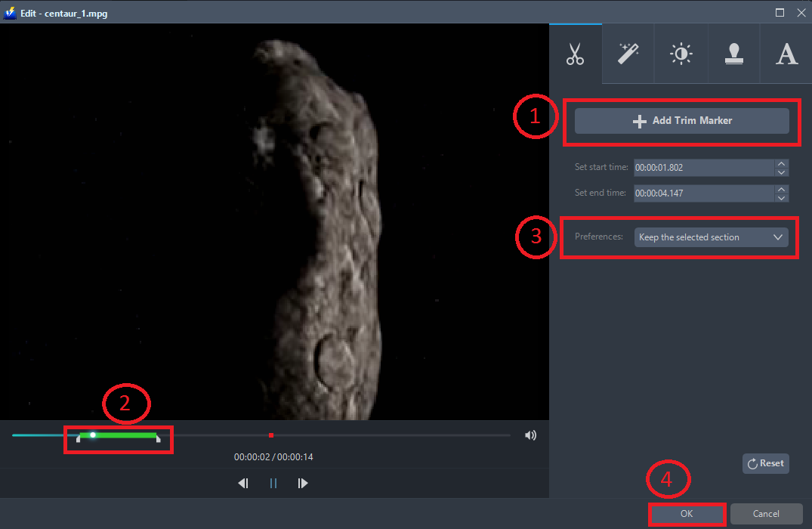Confirm edits with OK button
Screen dimensions: 812x529
(x=686, y=514)
